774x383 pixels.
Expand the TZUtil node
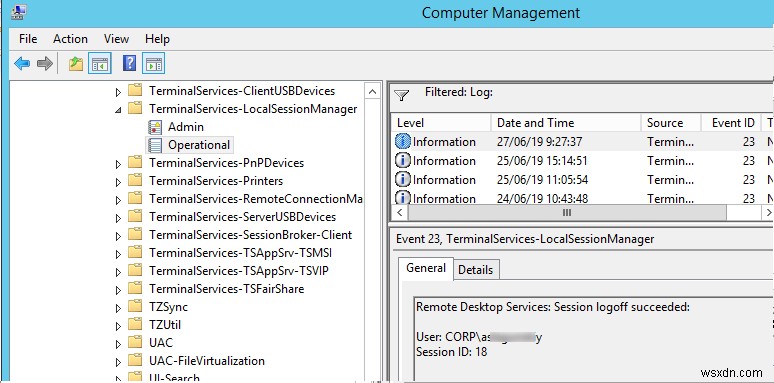click(118, 326)
